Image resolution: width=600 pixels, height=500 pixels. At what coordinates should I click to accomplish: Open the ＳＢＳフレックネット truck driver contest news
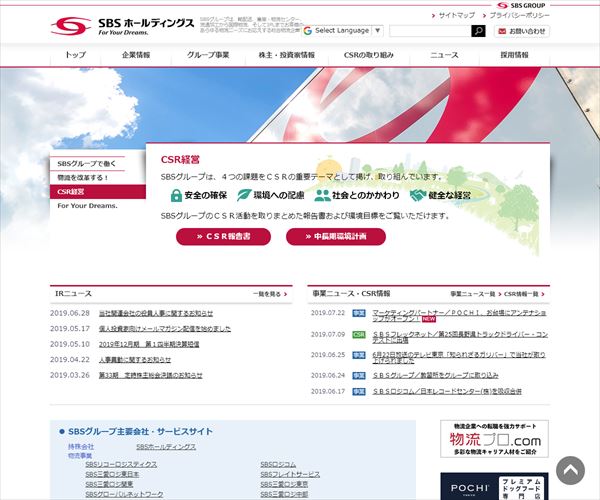pyautogui.click(x=460, y=337)
